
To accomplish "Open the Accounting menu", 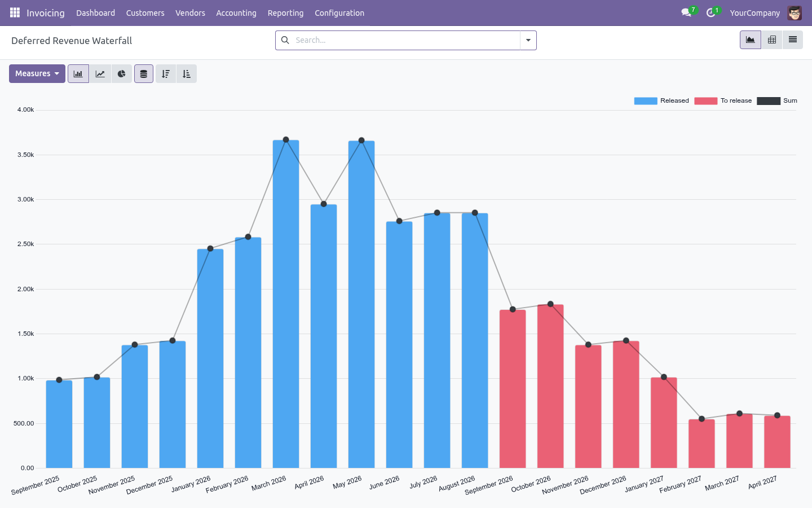I will coord(236,12).
